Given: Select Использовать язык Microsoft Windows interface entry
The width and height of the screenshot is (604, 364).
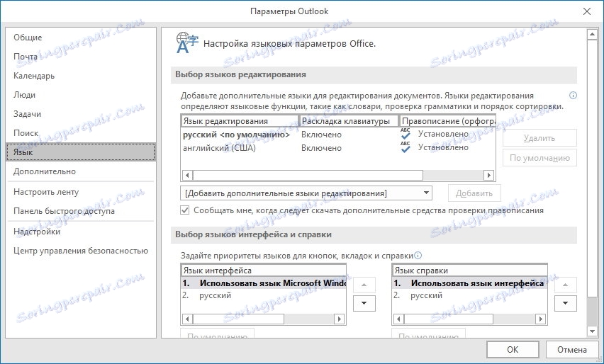Looking at the screenshot, I should pyautogui.click(x=264, y=283).
